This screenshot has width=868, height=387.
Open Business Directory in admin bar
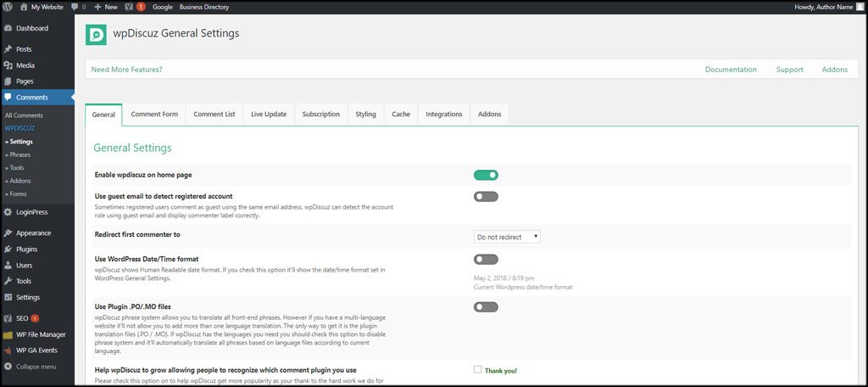coord(204,7)
